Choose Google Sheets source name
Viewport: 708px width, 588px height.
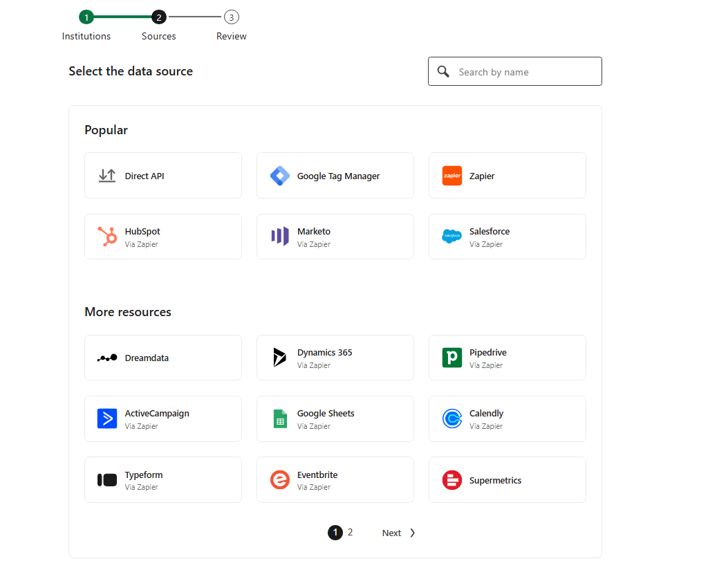click(x=326, y=413)
